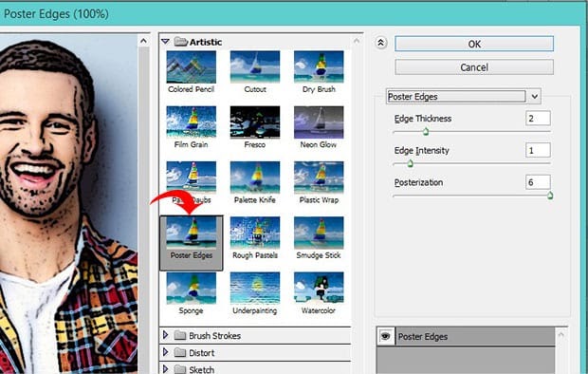
Task: Select the Poster Edges effect layer row
Action: tap(466, 336)
